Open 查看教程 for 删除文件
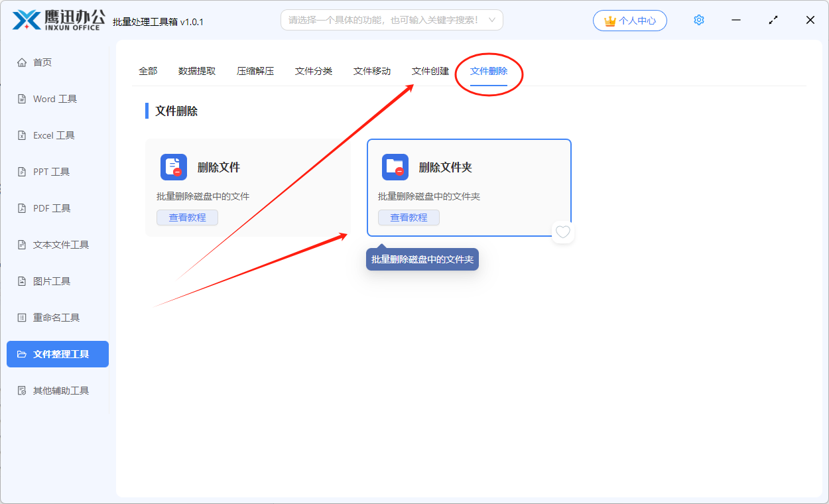Image resolution: width=829 pixels, height=504 pixels. [x=187, y=218]
